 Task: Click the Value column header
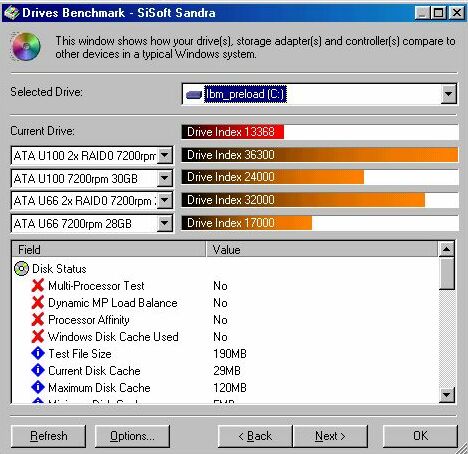322,249
